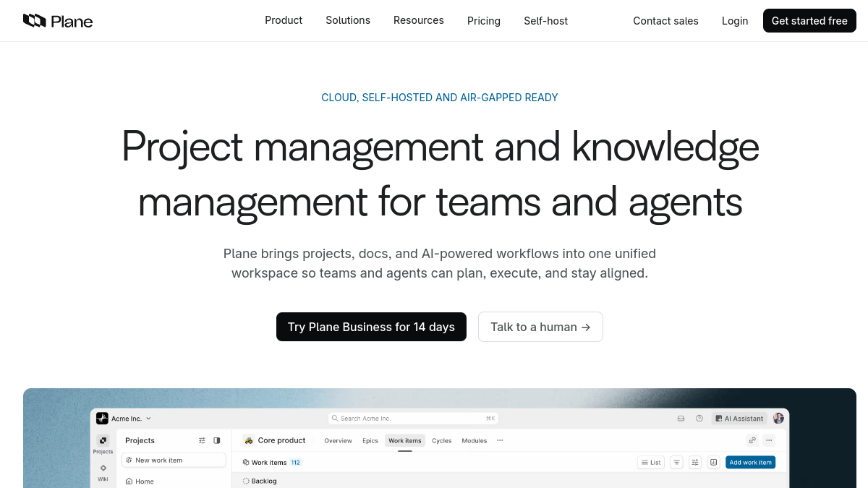Click the Login link

coord(735,21)
